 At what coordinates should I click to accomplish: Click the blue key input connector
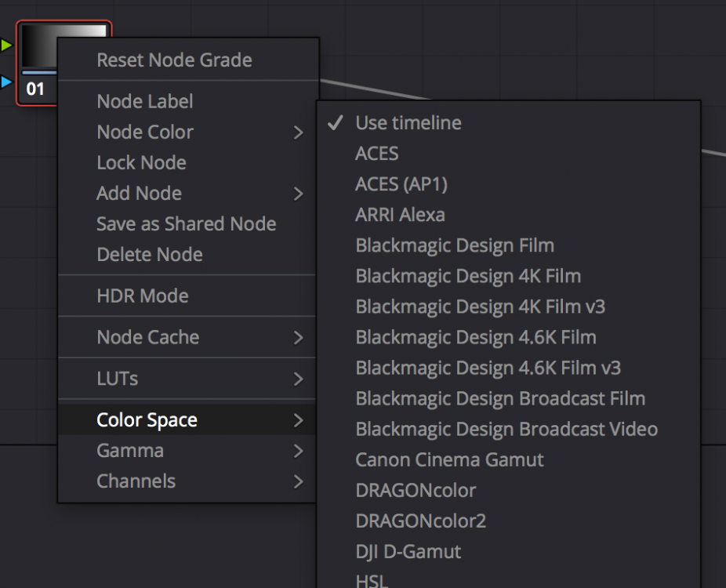(x=6, y=81)
